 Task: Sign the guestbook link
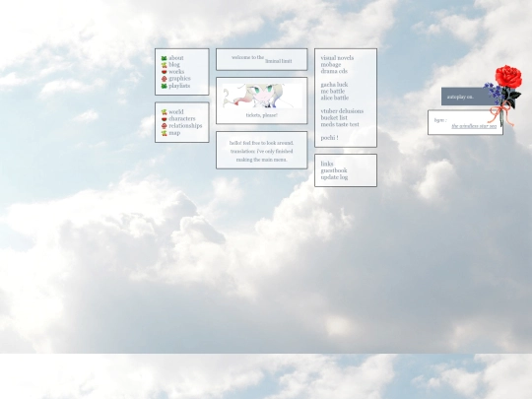point(334,170)
